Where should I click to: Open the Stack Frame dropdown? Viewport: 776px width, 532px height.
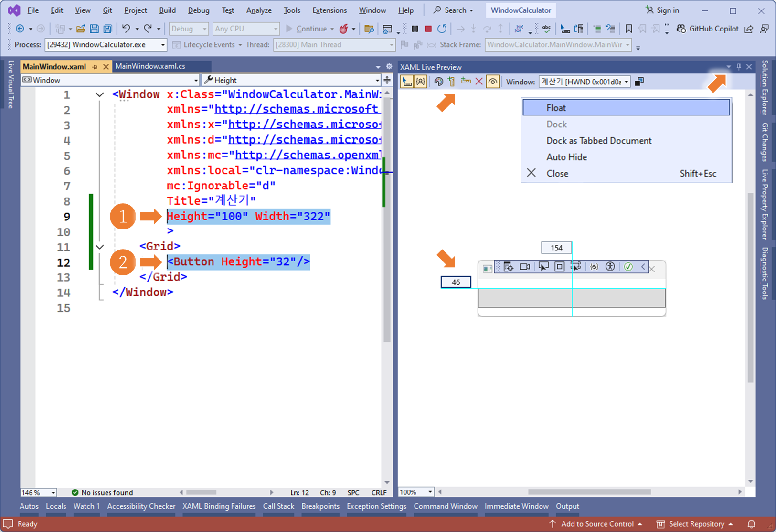558,45
